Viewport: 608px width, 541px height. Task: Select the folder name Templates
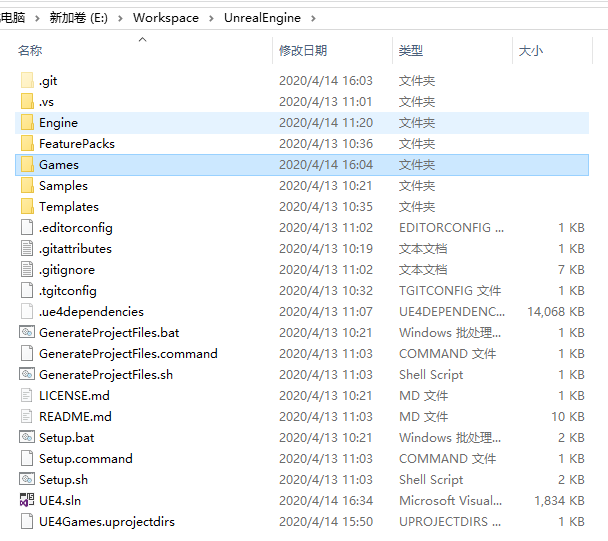coord(69,207)
